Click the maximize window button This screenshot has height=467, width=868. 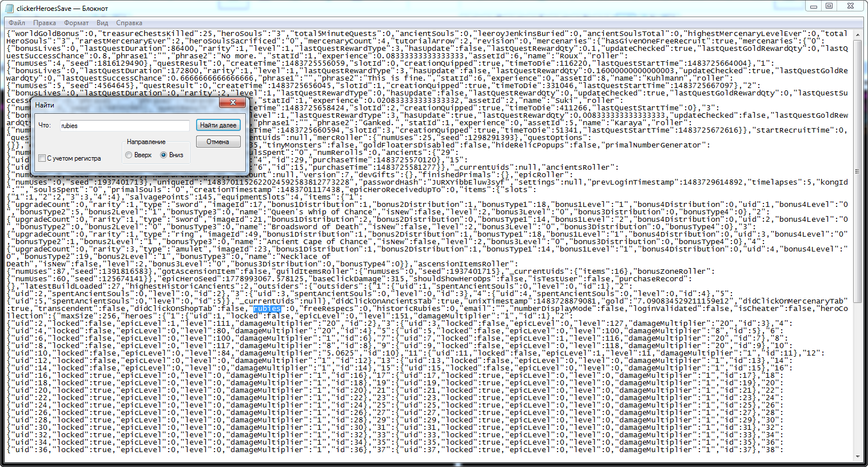(x=829, y=6)
